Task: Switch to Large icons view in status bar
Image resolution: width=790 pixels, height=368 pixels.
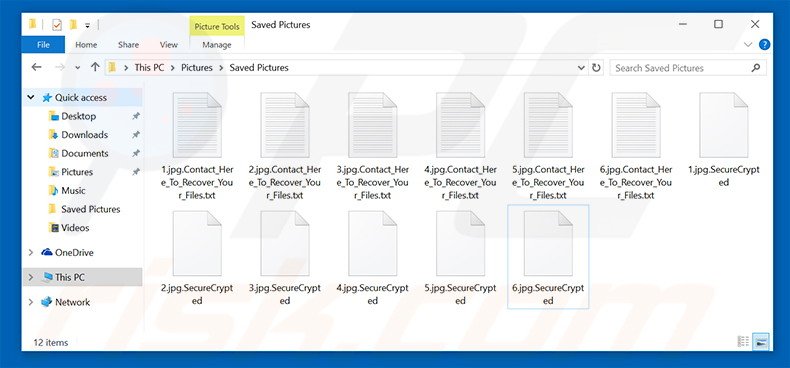Action: (x=761, y=341)
